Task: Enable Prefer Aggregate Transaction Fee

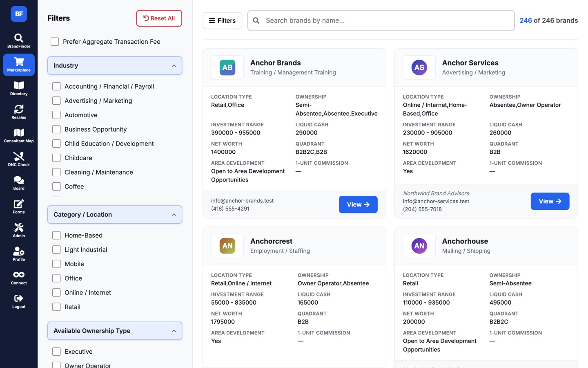Action: pyautogui.click(x=55, y=42)
